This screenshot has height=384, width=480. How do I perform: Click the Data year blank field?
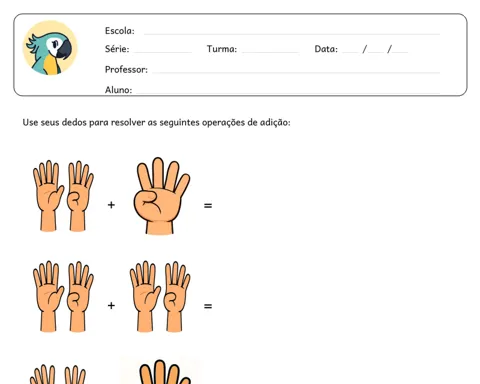[x=400, y=52]
